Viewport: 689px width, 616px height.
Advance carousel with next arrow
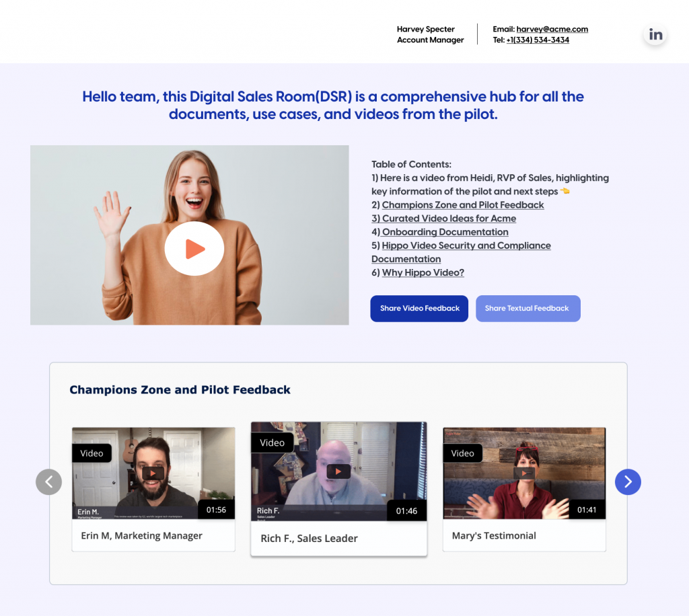tap(628, 482)
